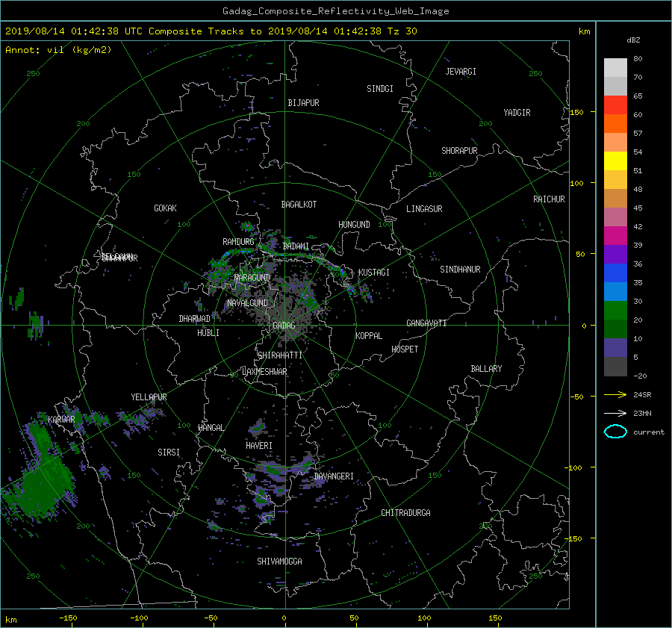The height and width of the screenshot is (628, 672).
Task: Click the GADAG radar center label
Action: click(284, 326)
